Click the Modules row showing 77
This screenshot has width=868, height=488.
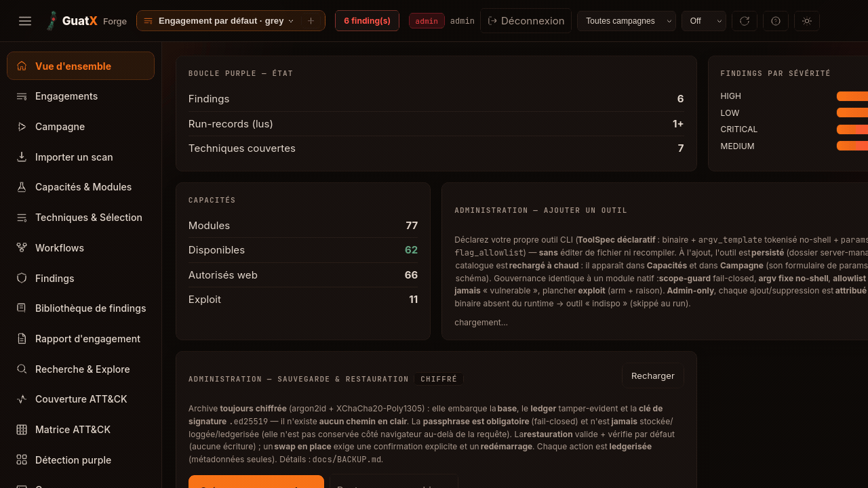303,226
